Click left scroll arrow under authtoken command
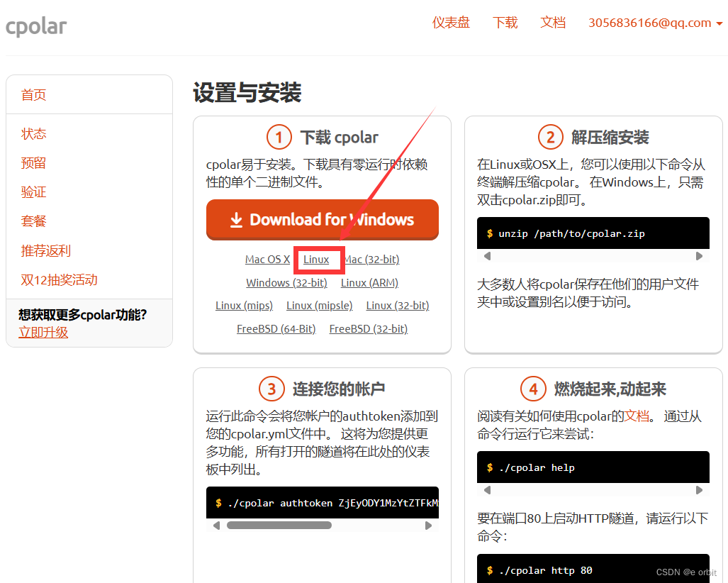The height and width of the screenshot is (583, 728). [216, 526]
